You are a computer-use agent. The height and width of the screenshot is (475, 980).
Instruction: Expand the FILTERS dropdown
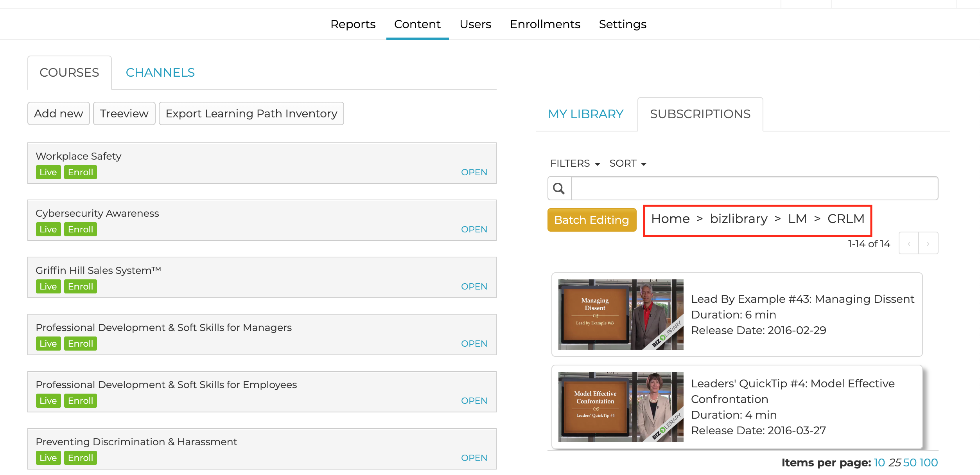(575, 164)
